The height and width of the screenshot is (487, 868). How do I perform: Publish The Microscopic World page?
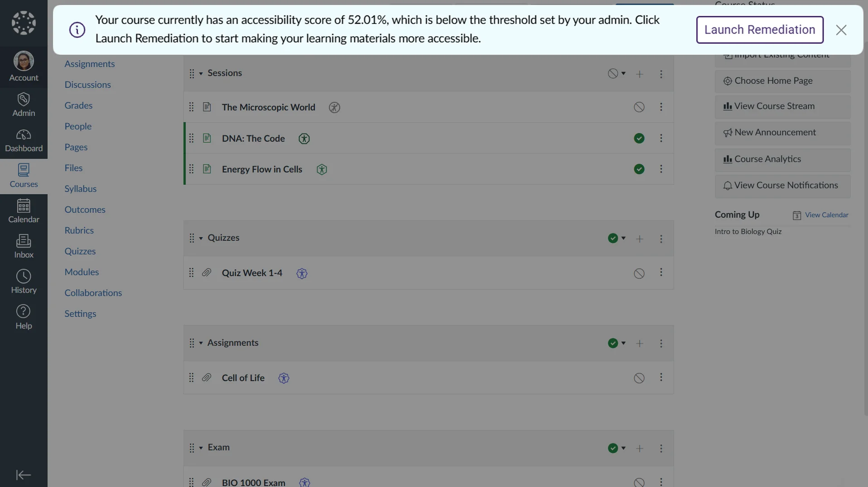[x=639, y=107]
